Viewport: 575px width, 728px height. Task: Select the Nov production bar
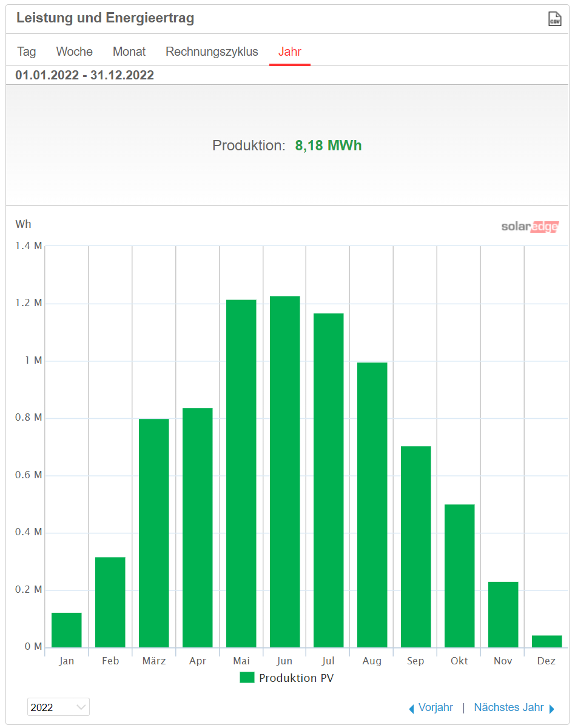(x=503, y=615)
